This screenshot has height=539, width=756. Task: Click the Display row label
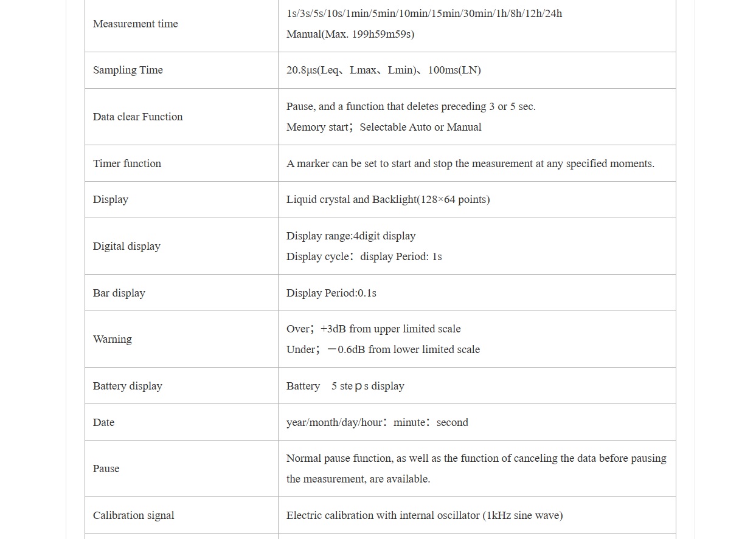coord(111,199)
